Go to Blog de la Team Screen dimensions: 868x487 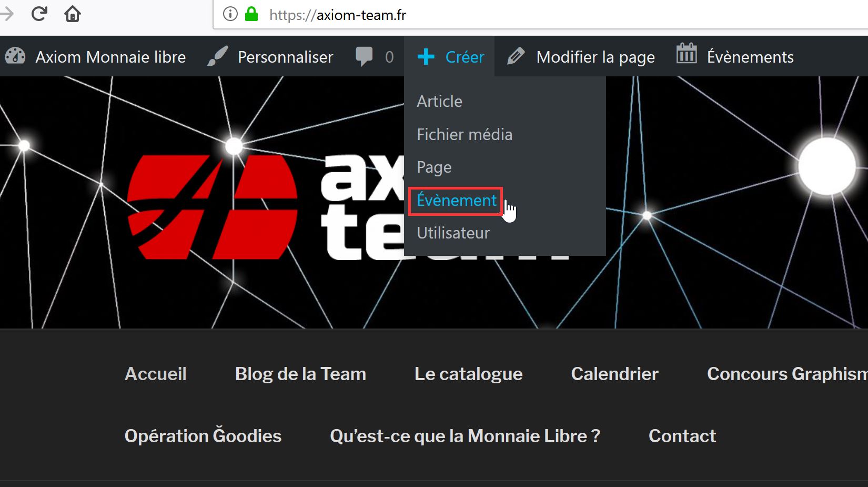click(300, 374)
